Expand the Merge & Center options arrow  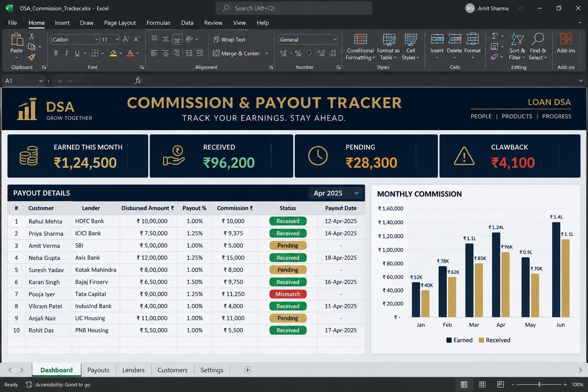[x=266, y=53]
